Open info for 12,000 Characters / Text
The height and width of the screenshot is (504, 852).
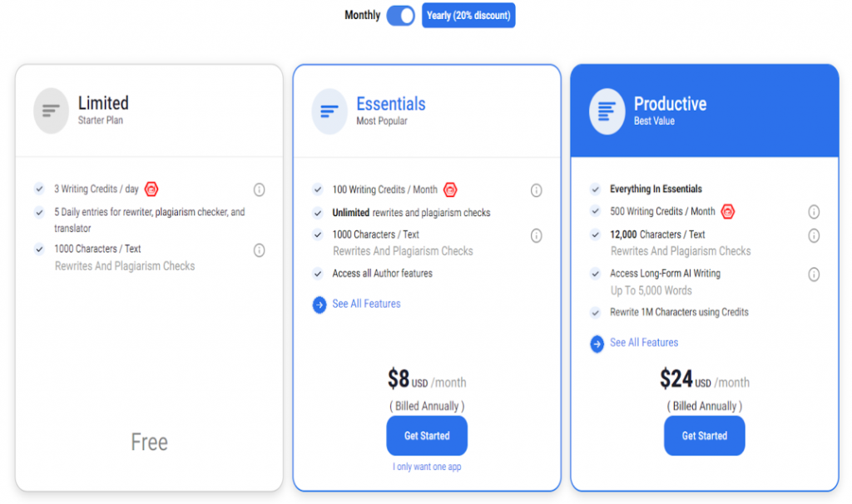(814, 235)
